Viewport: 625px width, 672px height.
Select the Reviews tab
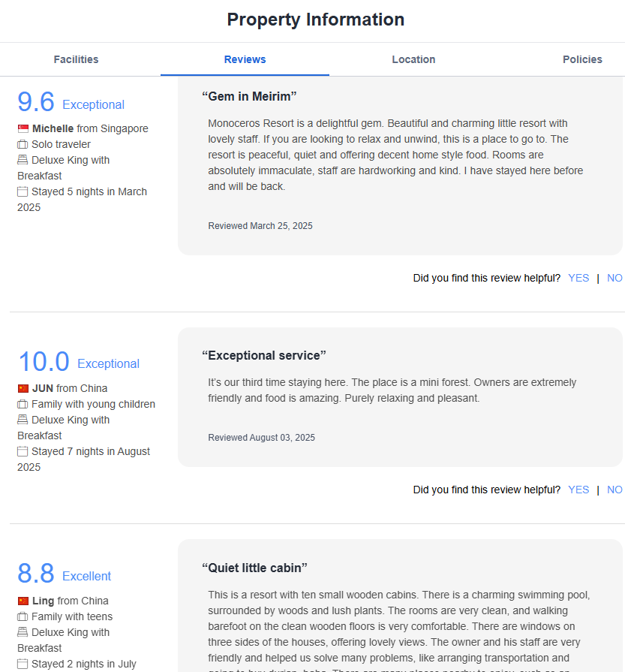coord(245,59)
